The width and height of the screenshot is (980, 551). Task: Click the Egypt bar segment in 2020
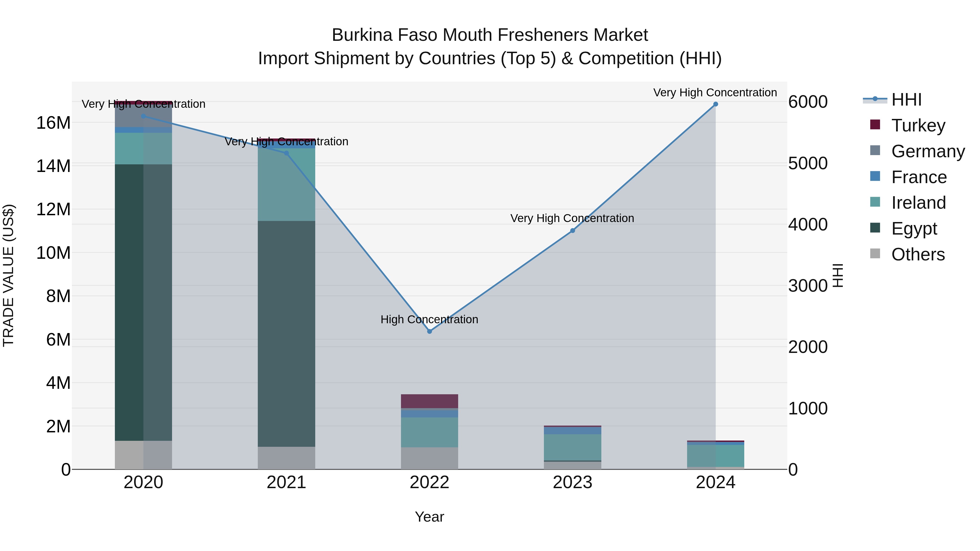click(x=143, y=303)
